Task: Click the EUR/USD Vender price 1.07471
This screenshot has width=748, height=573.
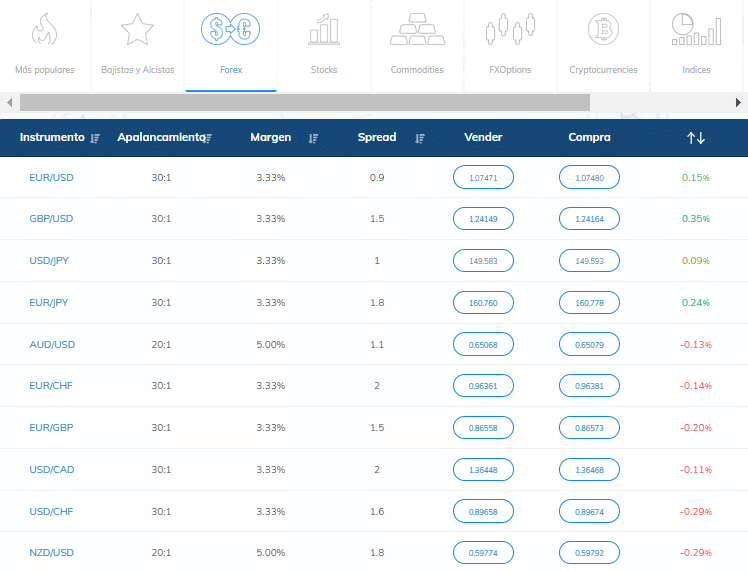Action: tap(483, 177)
